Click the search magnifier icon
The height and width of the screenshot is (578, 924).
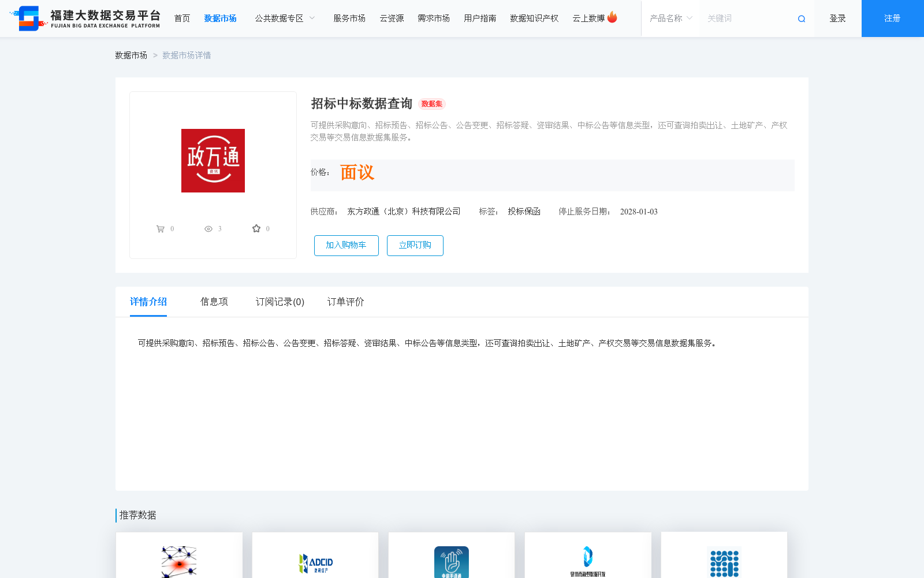(802, 19)
